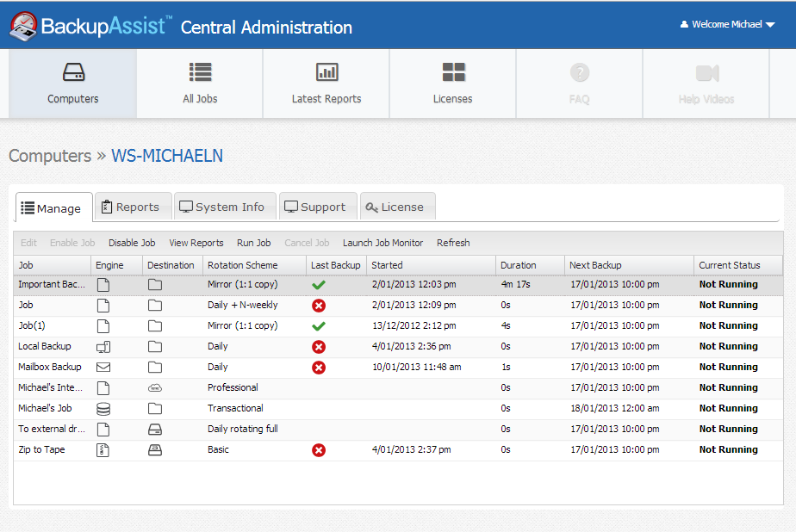The image size is (796, 532).
Task: Go to Computers via the breadcrumb link
Action: tap(50, 156)
